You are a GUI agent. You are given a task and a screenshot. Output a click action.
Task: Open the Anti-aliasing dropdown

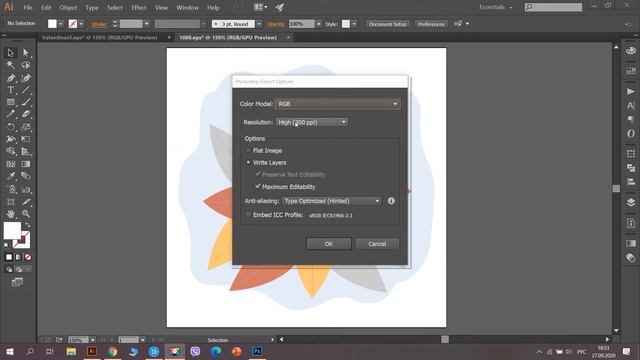(x=331, y=201)
